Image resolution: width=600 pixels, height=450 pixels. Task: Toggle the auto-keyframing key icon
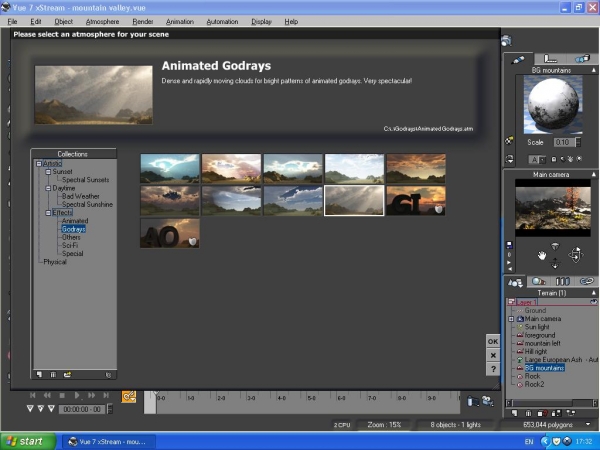129,396
